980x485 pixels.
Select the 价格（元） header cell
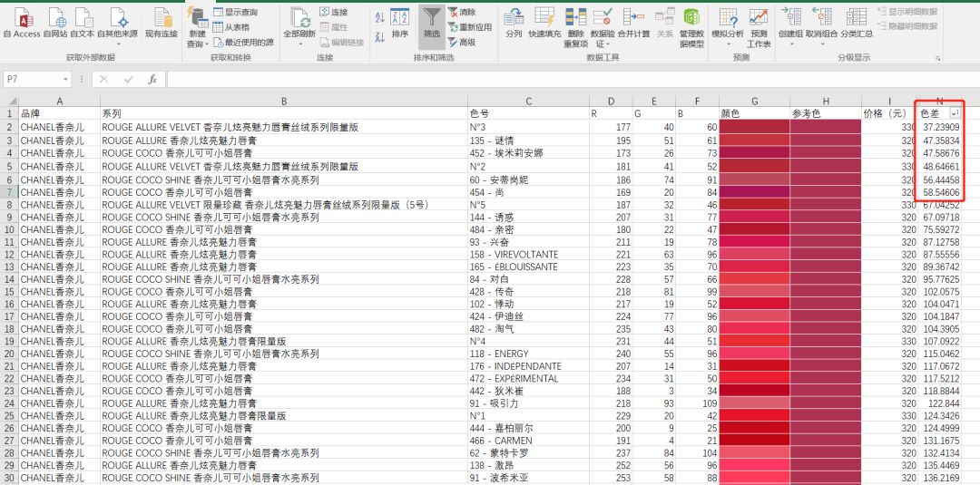(889, 113)
